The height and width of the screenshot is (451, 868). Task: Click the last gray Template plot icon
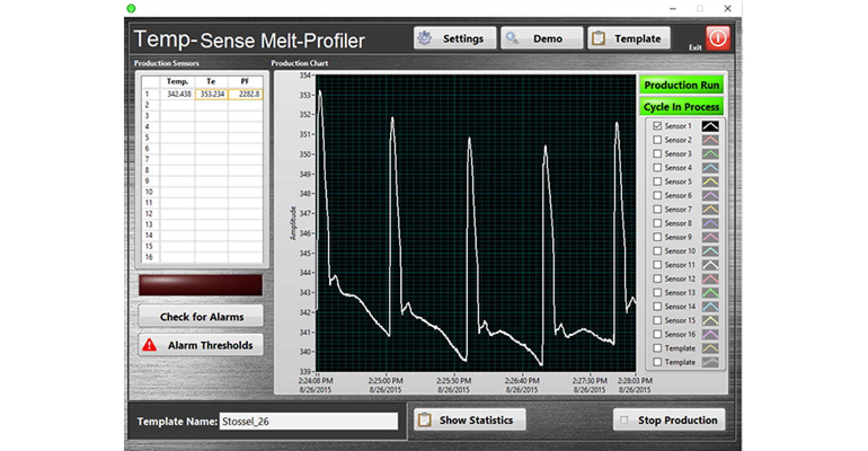coord(710,362)
